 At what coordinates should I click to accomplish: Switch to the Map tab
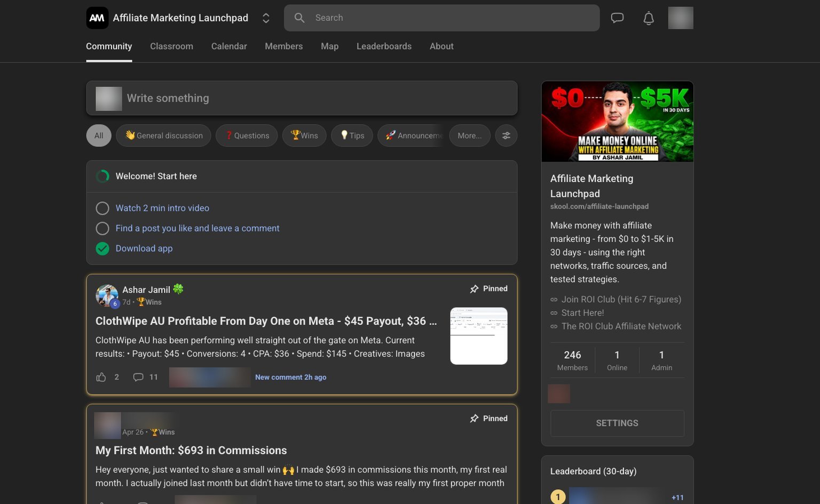329,46
